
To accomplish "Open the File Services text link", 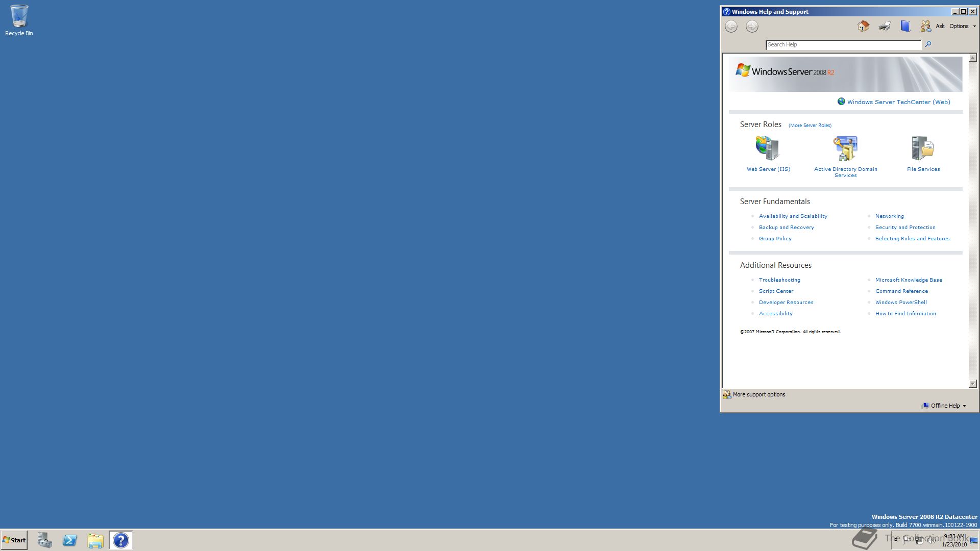I will (923, 169).
